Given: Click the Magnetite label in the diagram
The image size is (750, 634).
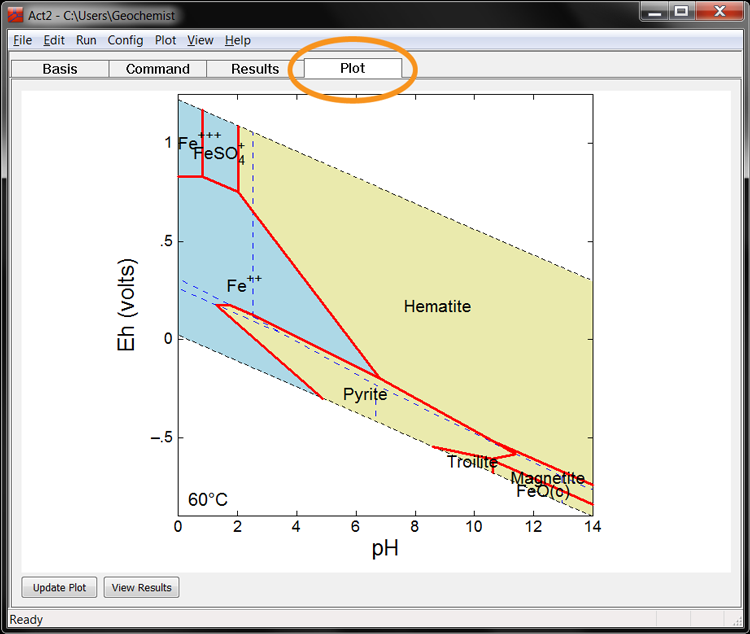Looking at the screenshot, I should click(548, 478).
